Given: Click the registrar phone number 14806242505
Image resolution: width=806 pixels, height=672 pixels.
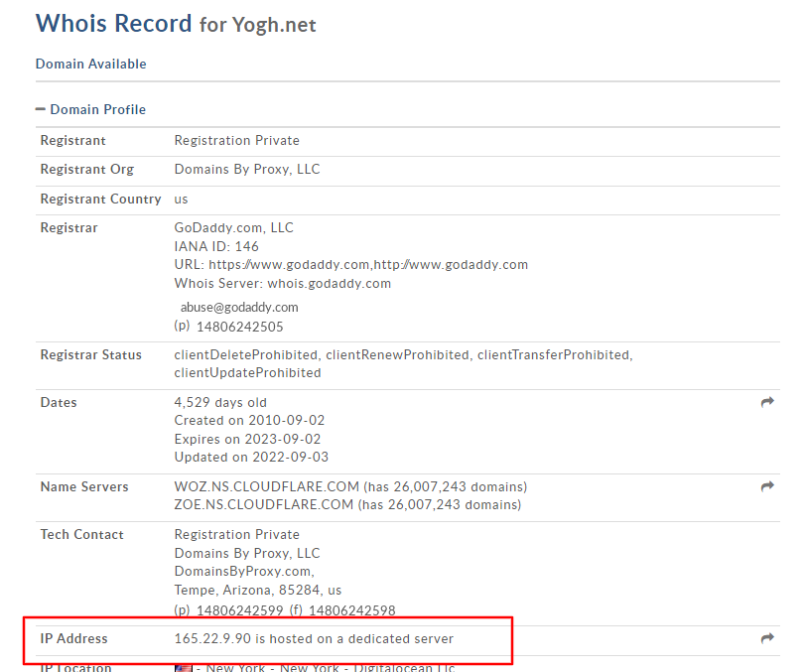Looking at the screenshot, I should (239, 327).
